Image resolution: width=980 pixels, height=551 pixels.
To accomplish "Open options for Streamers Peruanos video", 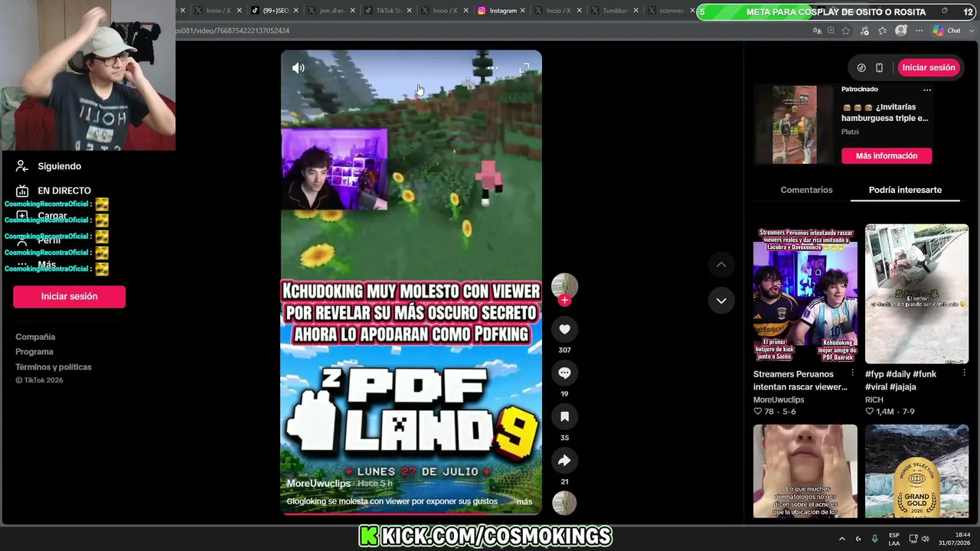I will [852, 373].
